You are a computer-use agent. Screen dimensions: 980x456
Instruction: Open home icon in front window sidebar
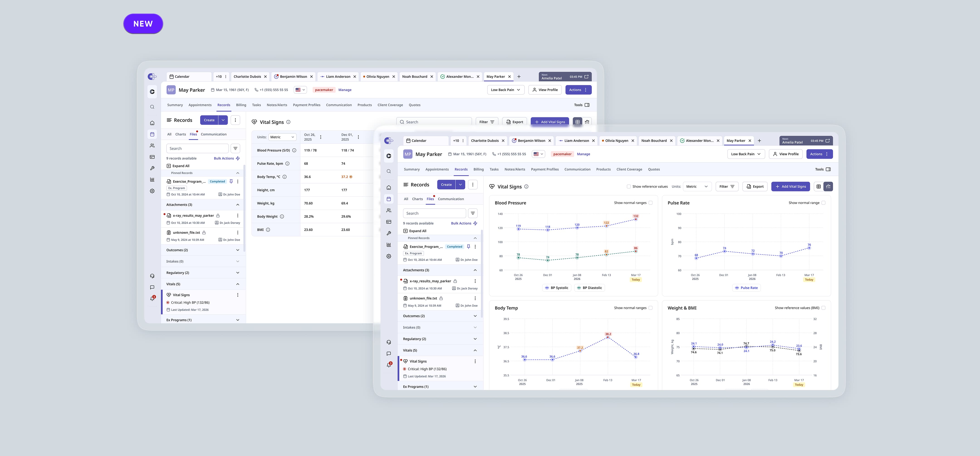[x=388, y=187]
